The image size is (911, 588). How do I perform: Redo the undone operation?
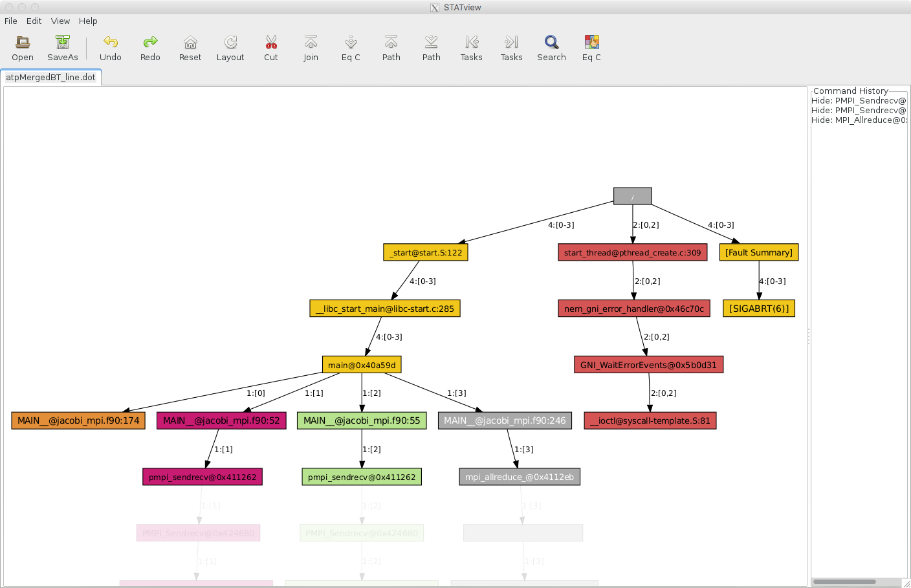pyautogui.click(x=150, y=47)
